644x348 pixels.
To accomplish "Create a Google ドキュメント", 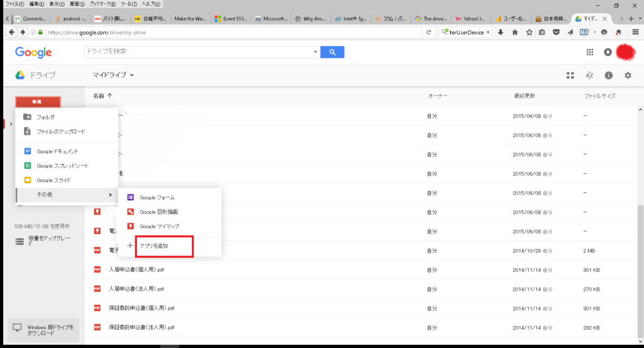I will click(x=67, y=151).
